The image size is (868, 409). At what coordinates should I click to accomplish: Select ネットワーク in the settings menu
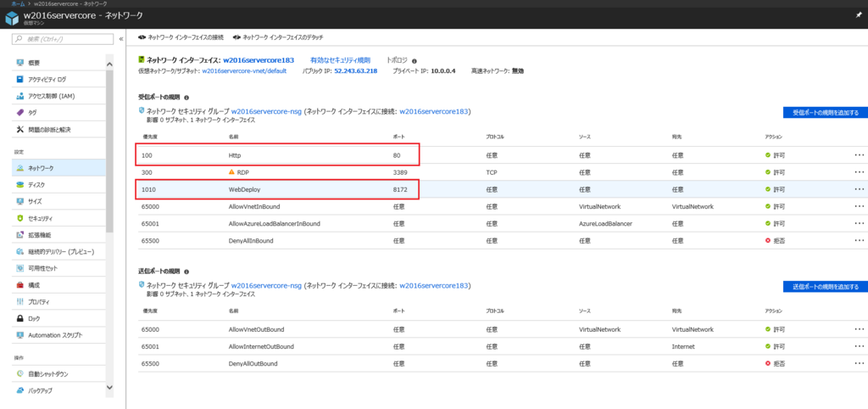point(58,168)
